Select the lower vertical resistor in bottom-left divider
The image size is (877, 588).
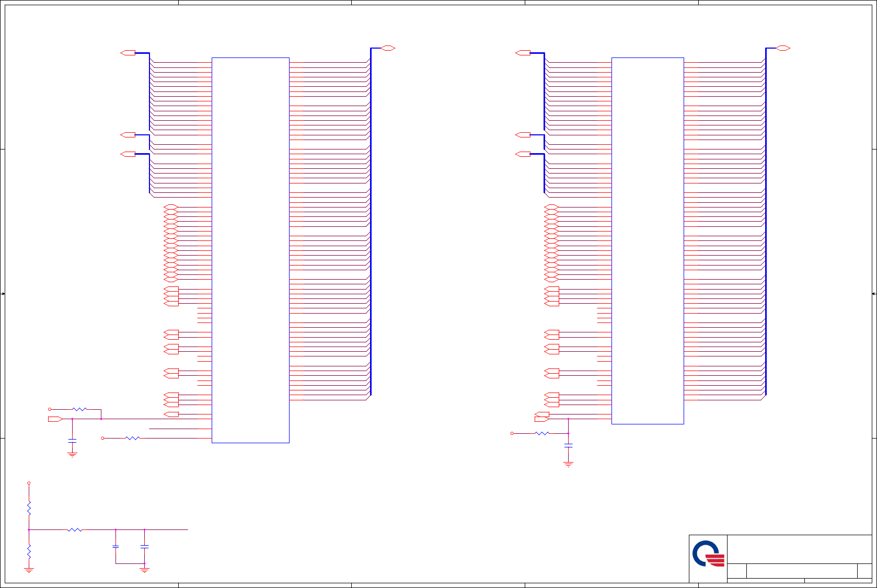coord(29,551)
